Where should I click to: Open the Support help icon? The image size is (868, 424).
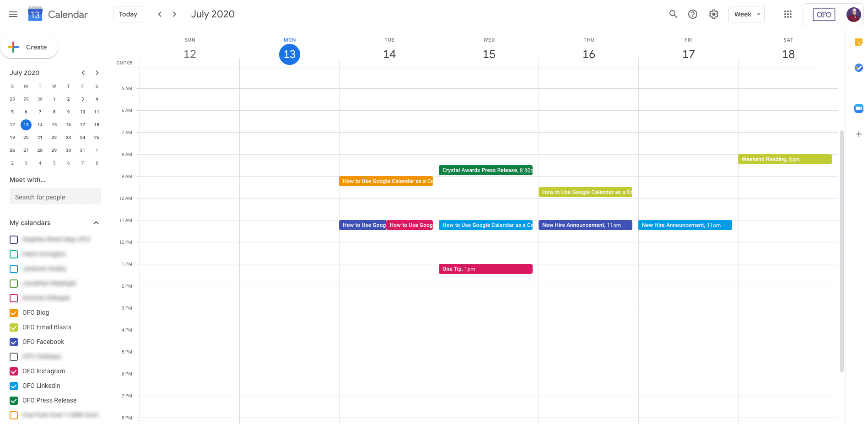693,14
